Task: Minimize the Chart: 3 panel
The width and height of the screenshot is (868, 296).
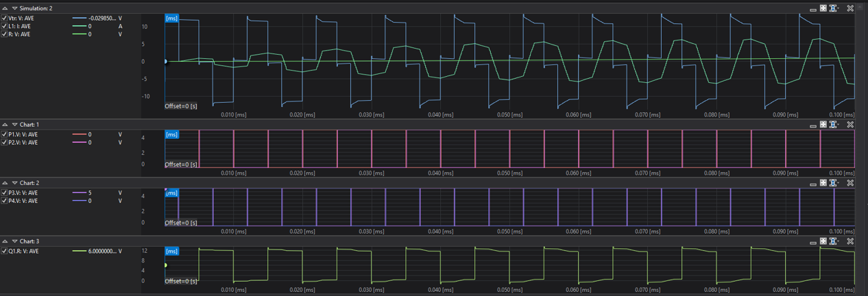Action: click(x=814, y=242)
